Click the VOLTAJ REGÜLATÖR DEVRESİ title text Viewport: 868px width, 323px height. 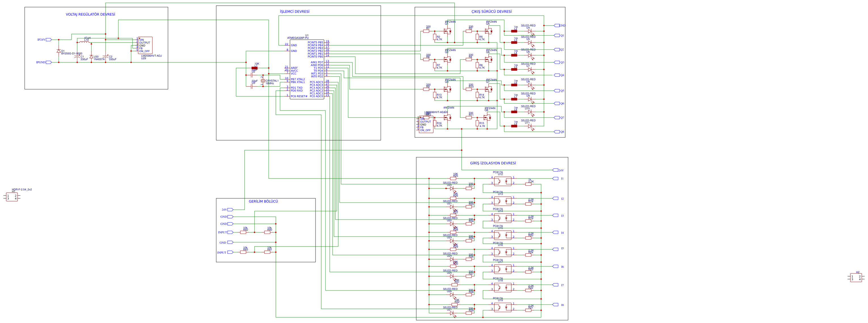90,14
